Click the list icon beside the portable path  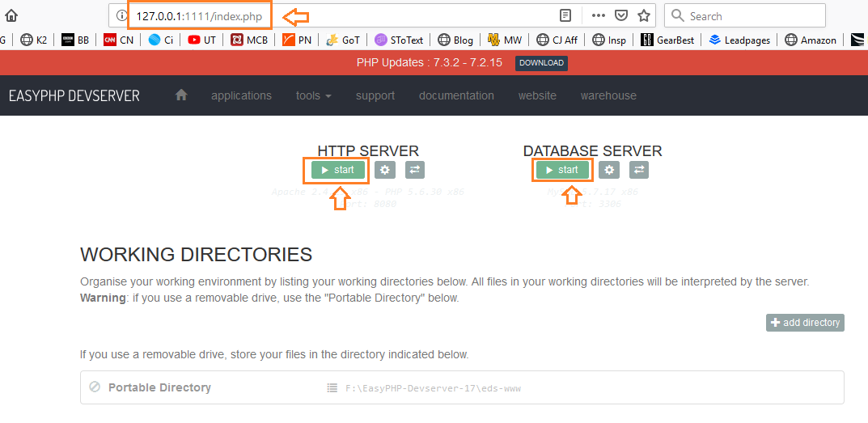point(332,388)
